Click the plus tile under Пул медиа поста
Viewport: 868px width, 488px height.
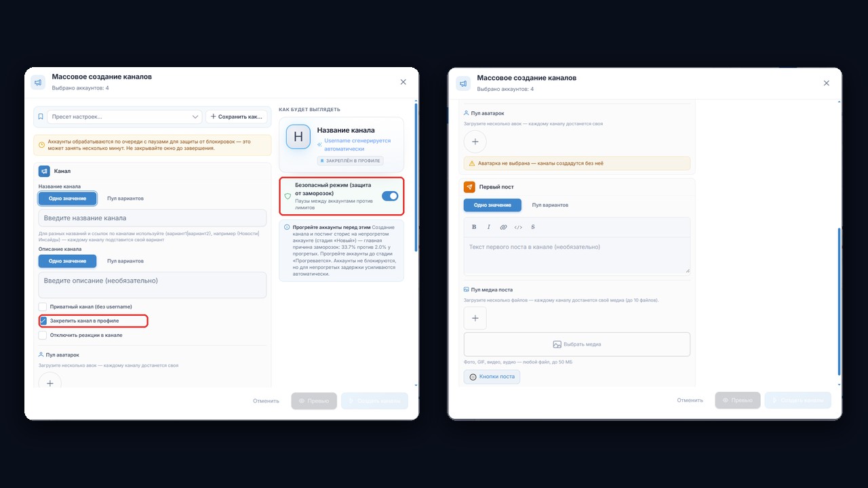tap(475, 318)
